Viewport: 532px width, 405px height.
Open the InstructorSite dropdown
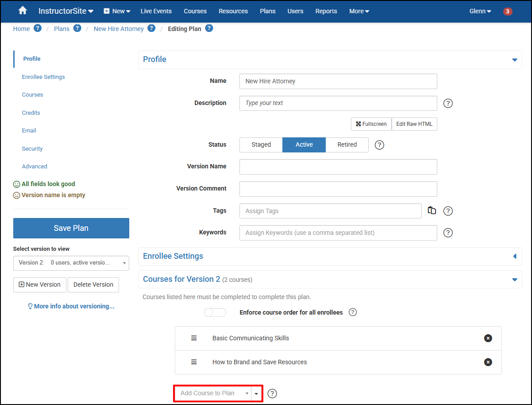coord(66,11)
